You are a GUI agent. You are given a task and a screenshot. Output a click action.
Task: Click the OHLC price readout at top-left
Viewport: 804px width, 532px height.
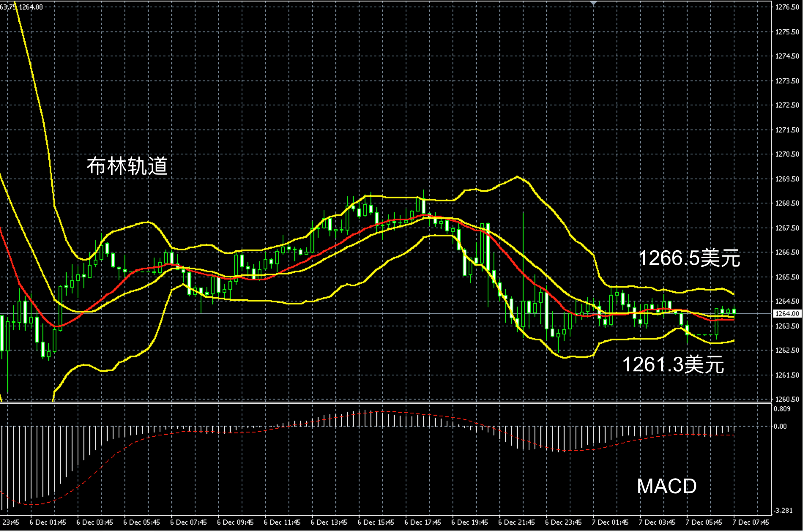(x=21, y=7)
